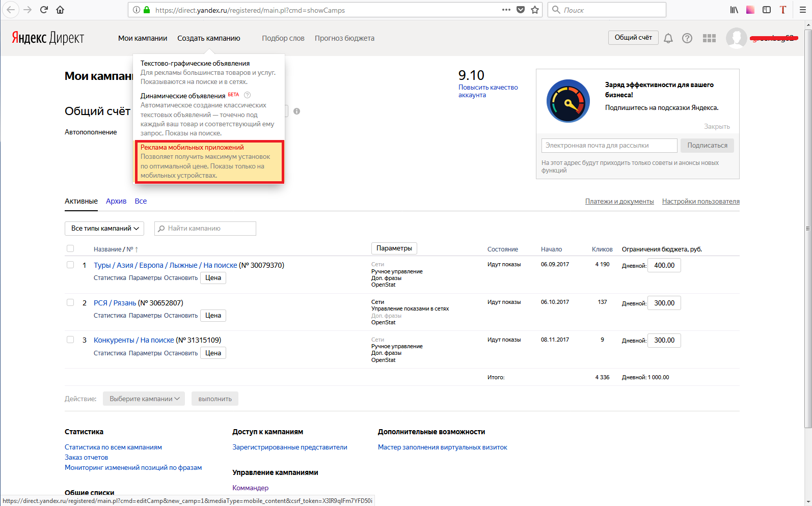Toggle the browser sidebar icon
Screen dimensions: 812x506
[767, 10]
